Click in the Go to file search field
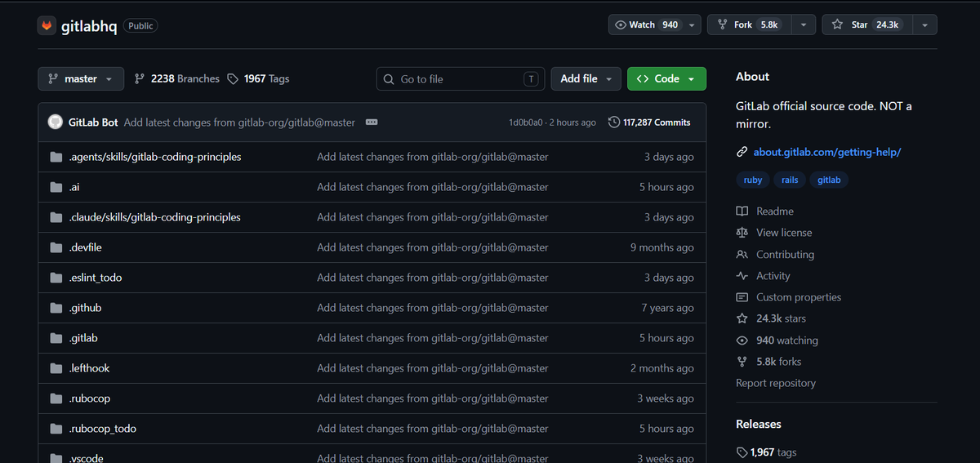 click(461, 79)
